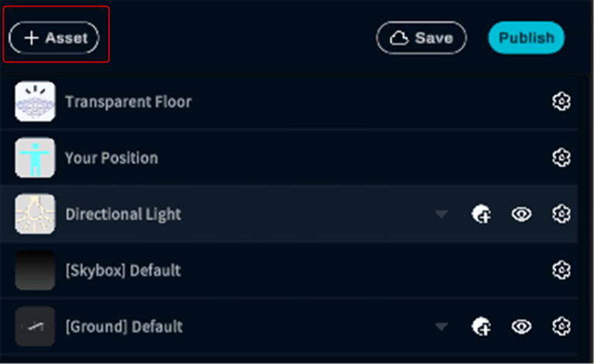
Task: Expand the Ground Default dropdown arrow
Action: tap(442, 328)
